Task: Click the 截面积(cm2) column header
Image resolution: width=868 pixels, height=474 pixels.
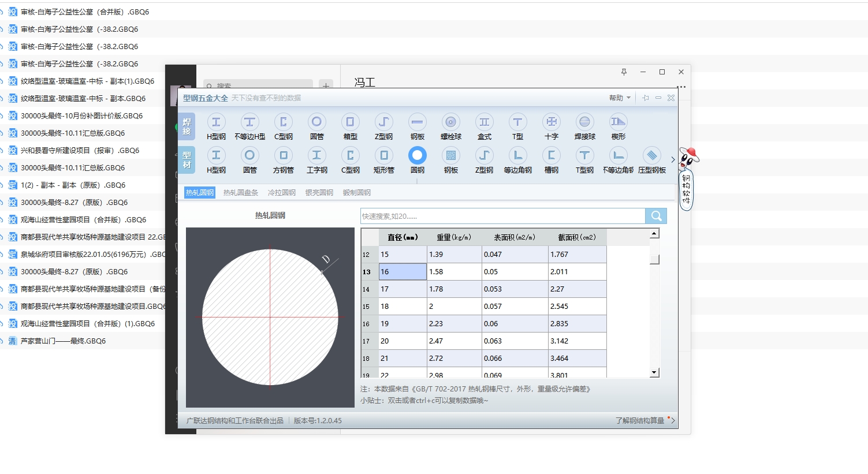Action: pos(577,237)
